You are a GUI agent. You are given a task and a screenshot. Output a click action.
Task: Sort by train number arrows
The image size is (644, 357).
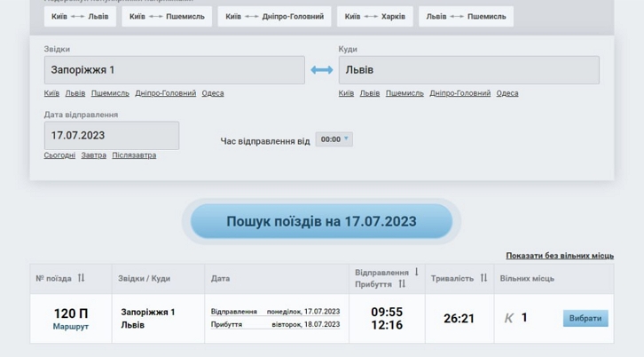pyautogui.click(x=81, y=278)
